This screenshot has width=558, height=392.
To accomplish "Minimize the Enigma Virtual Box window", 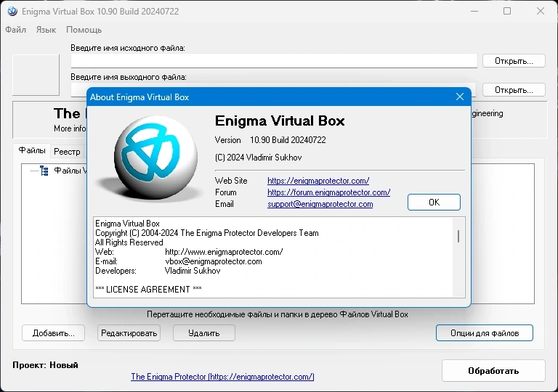I will pos(474,11).
